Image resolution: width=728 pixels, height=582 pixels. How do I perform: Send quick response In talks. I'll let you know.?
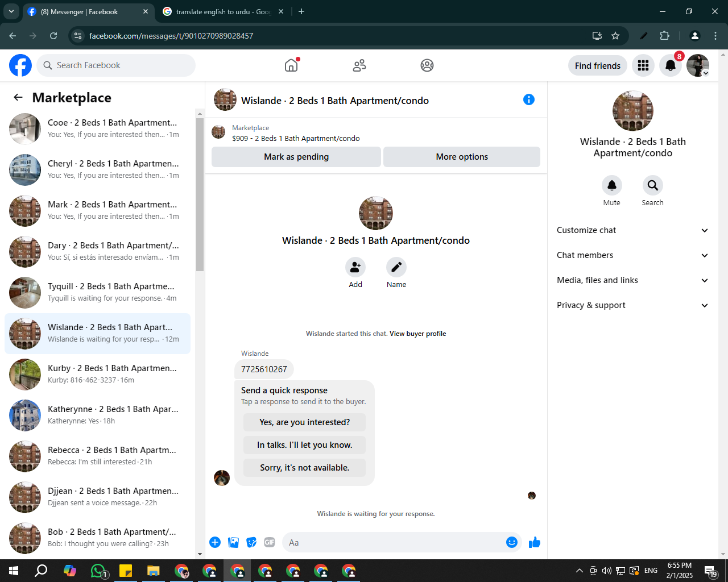click(x=305, y=445)
